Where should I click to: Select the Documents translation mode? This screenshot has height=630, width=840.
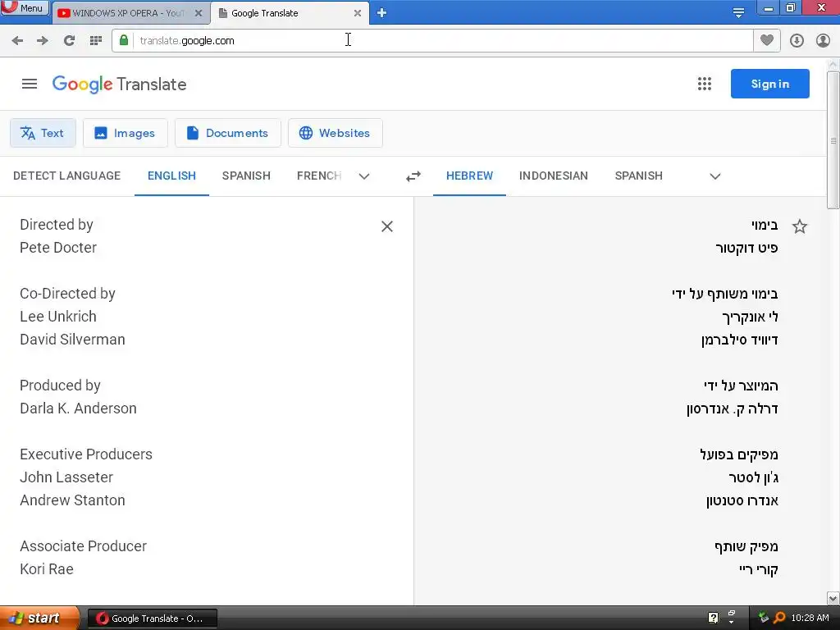(228, 133)
